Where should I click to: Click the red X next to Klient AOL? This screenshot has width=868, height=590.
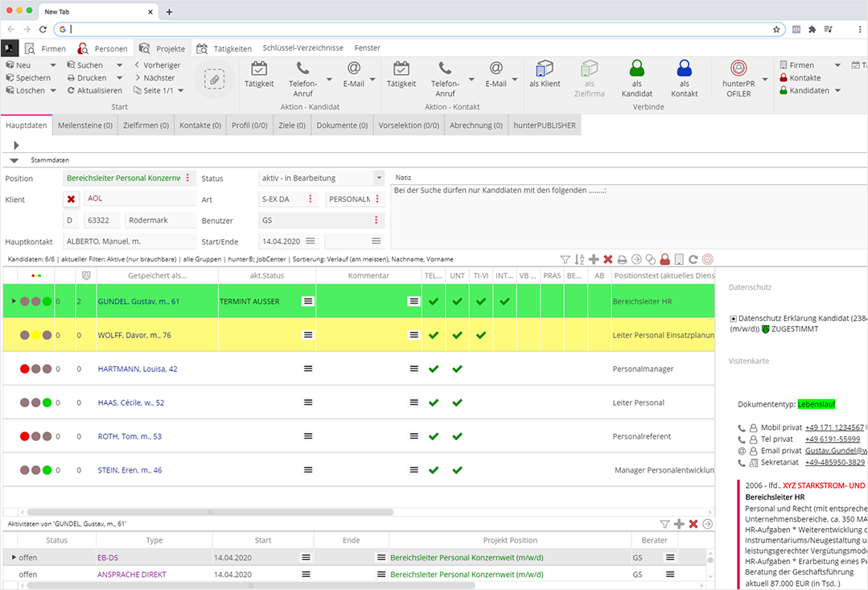[x=72, y=199]
